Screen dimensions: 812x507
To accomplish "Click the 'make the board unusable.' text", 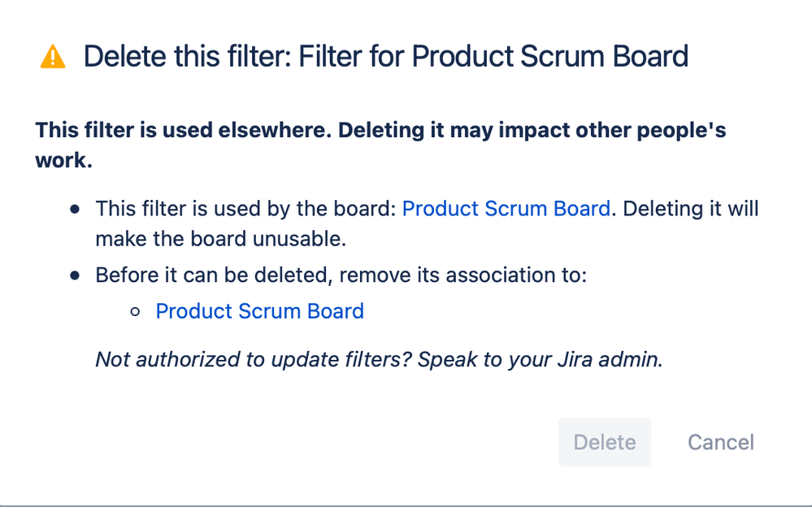I will tap(220, 239).
